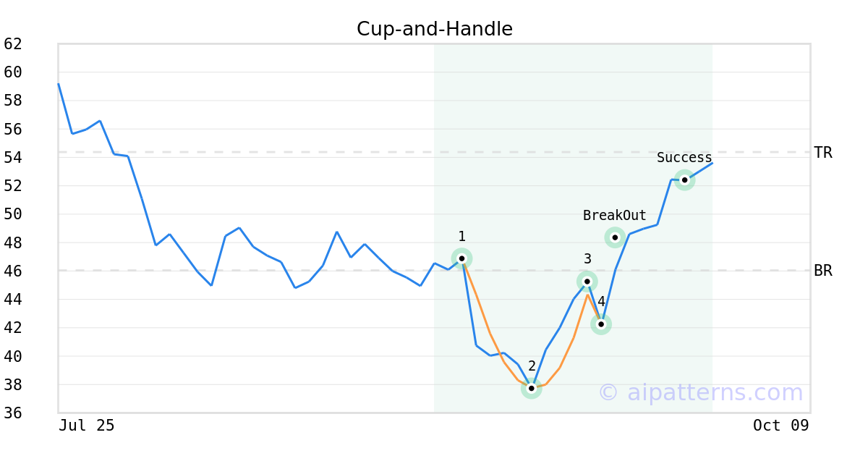This screenshot has width=868, height=456.
Task: Click the point 3 marker dot
Action: (x=587, y=282)
